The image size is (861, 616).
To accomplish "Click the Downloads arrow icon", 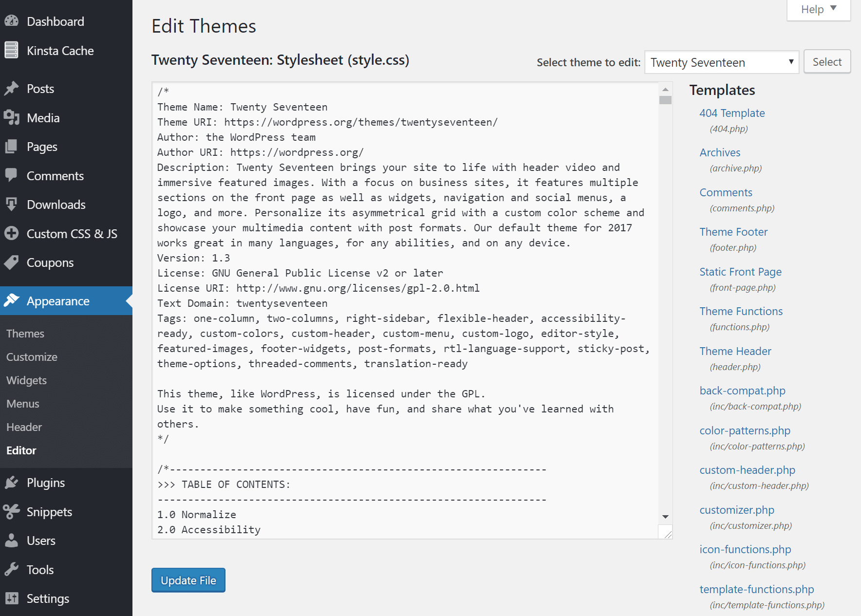I will coord(12,205).
